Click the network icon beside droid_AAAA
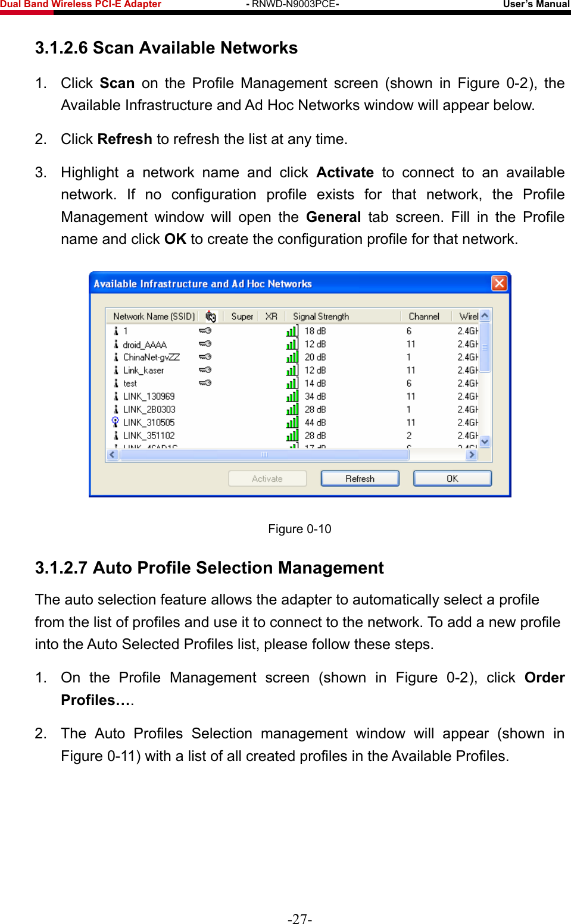The width and height of the screenshot is (571, 924). pyautogui.click(x=116, y=344)
